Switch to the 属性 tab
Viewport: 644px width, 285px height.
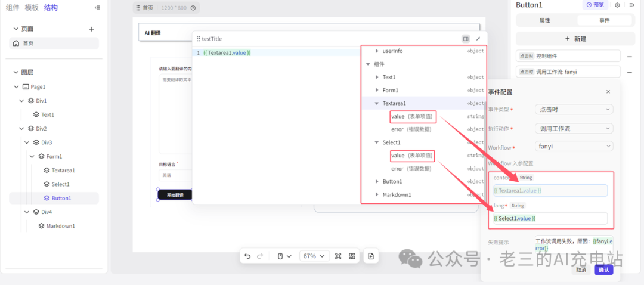coord(545,20)
